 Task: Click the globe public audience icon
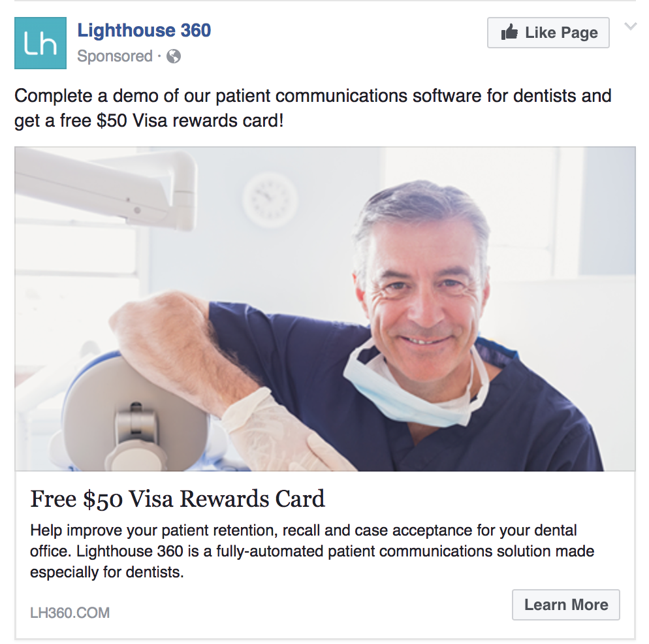point(174,56)
